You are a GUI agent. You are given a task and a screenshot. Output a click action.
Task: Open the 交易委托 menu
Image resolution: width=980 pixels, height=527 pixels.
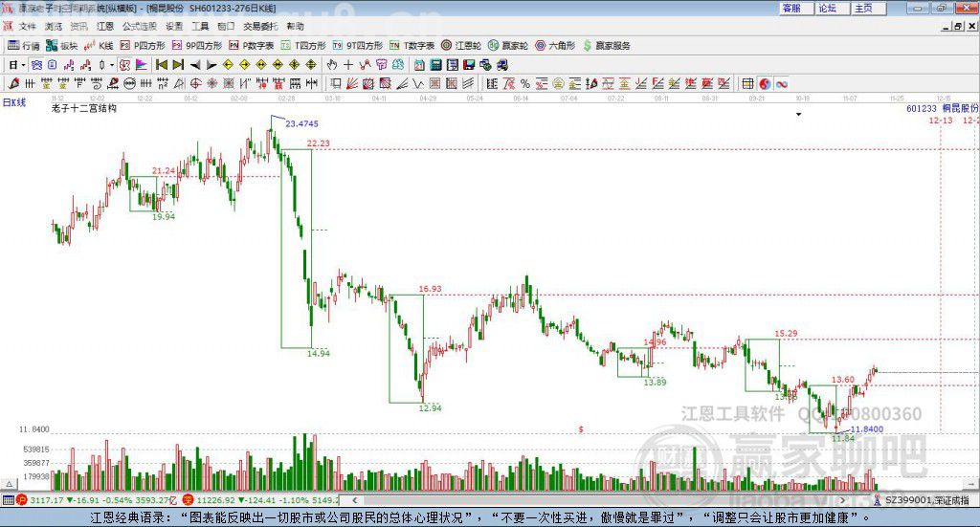[260, 26]
